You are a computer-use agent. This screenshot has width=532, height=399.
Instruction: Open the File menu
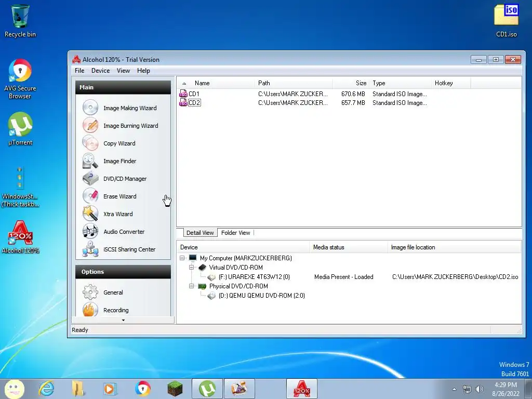tap(79, 71)
